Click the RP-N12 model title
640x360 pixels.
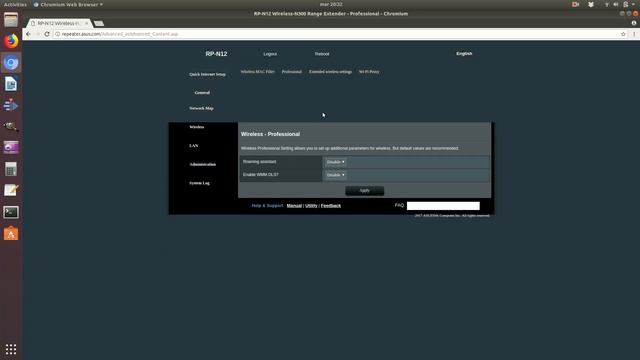coord(216,54)
